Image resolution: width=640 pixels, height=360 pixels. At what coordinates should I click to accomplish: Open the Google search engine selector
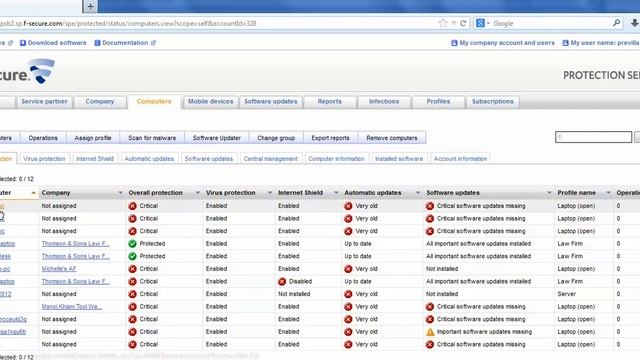coord(482,23)
